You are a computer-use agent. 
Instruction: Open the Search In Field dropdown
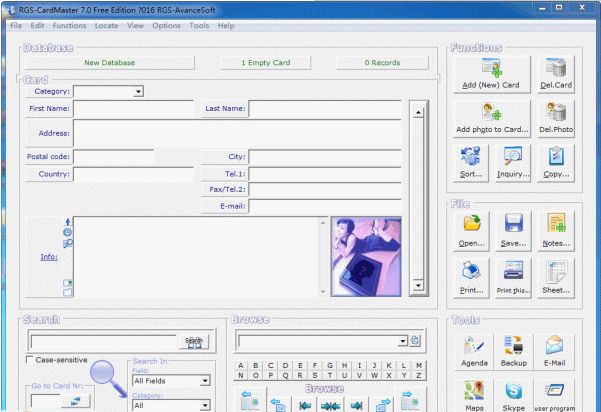(204, 380)
